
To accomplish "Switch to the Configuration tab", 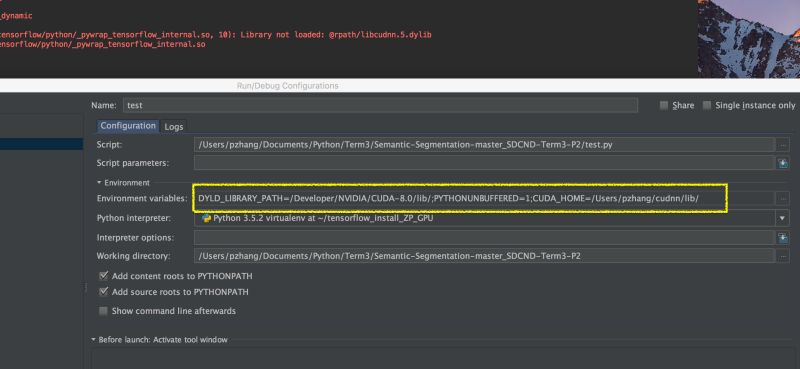I will pos(128,126).
